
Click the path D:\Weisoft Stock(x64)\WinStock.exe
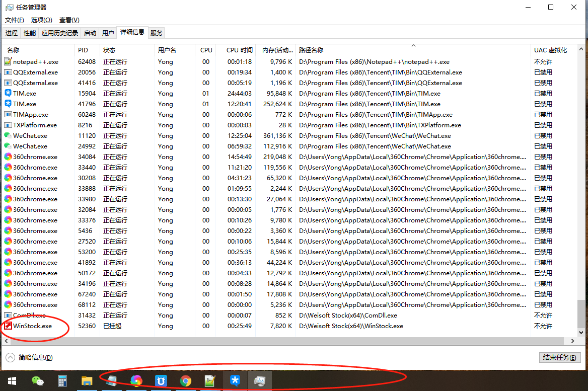(x=351, y=326)
